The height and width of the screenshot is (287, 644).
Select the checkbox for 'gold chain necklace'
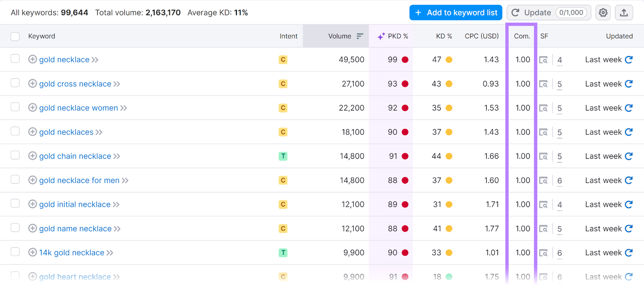[15, 156]
